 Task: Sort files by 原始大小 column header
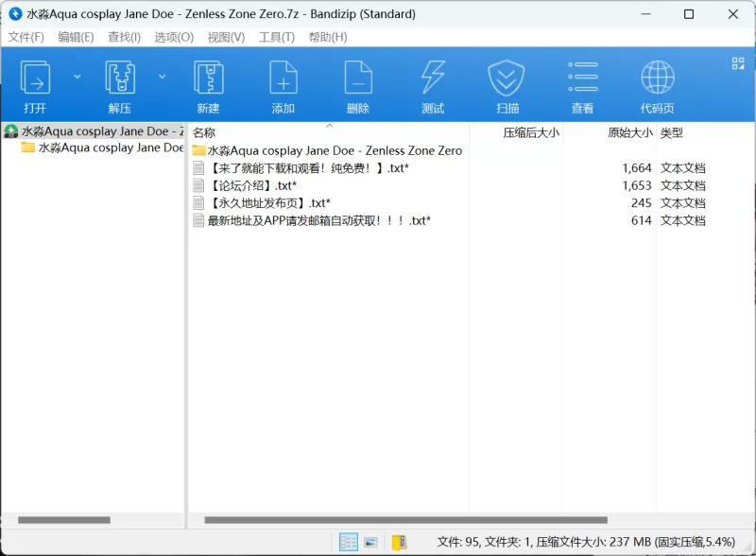pyautogui.click(x=629, y=133)
